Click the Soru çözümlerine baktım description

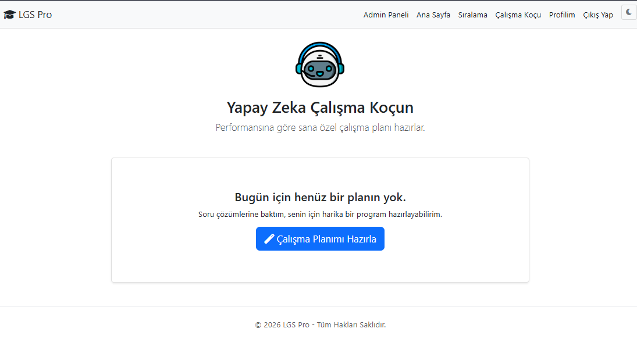(320, 214)
